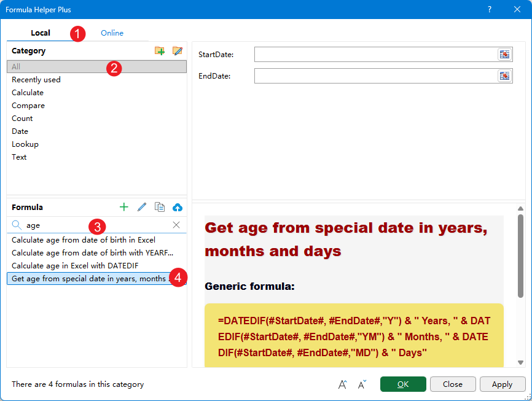
Task: Switch to the Online tab
Action: (x=112, y=33)
